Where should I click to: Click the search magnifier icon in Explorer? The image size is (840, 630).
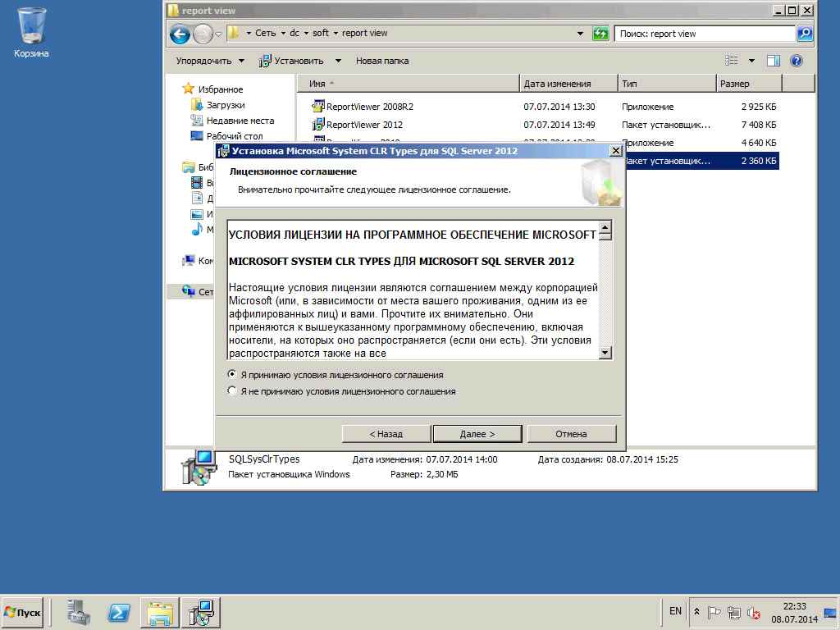click(x=805, y=33)
